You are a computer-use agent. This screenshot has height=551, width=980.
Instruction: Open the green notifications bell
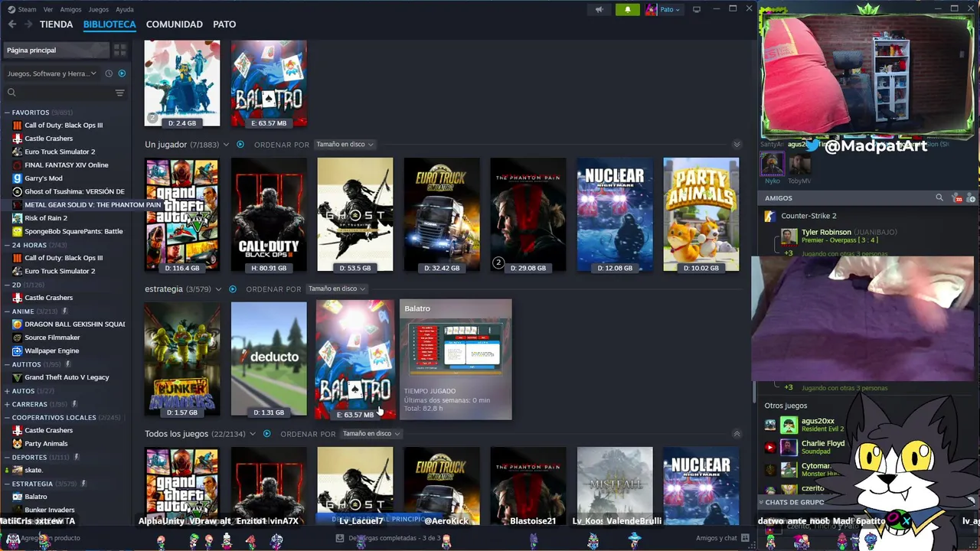pos(627,9)
